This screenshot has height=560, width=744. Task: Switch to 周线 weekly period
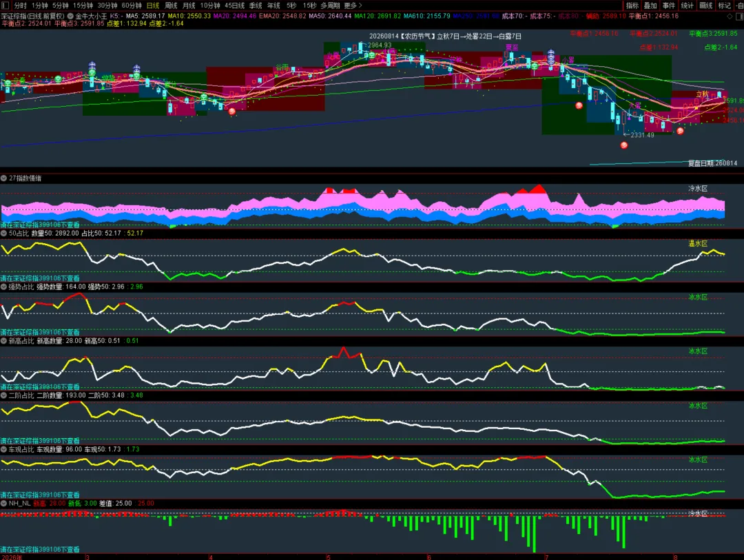tap(171, 6)
